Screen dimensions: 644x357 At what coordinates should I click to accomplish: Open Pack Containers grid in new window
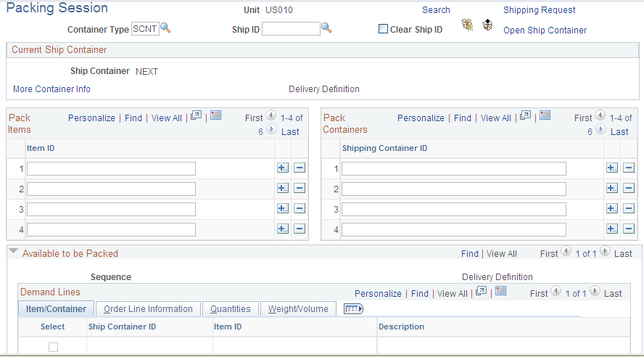click(x=525, y=115)
